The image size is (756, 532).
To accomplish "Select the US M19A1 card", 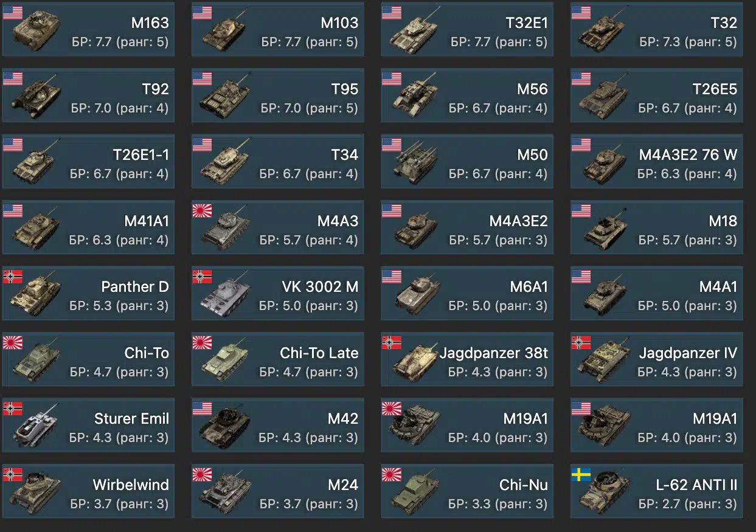I will click(x=656, y=425).
